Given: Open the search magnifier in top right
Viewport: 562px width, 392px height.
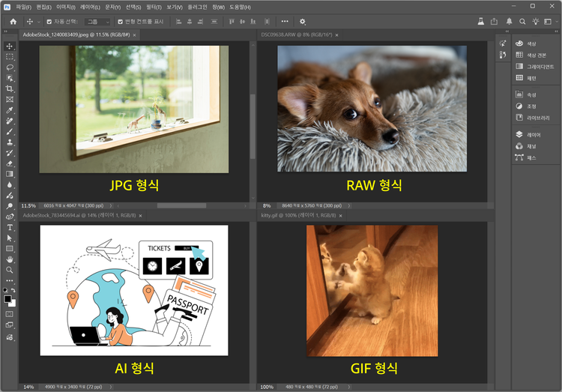Looking at the screenshot, I should [522, 22].
